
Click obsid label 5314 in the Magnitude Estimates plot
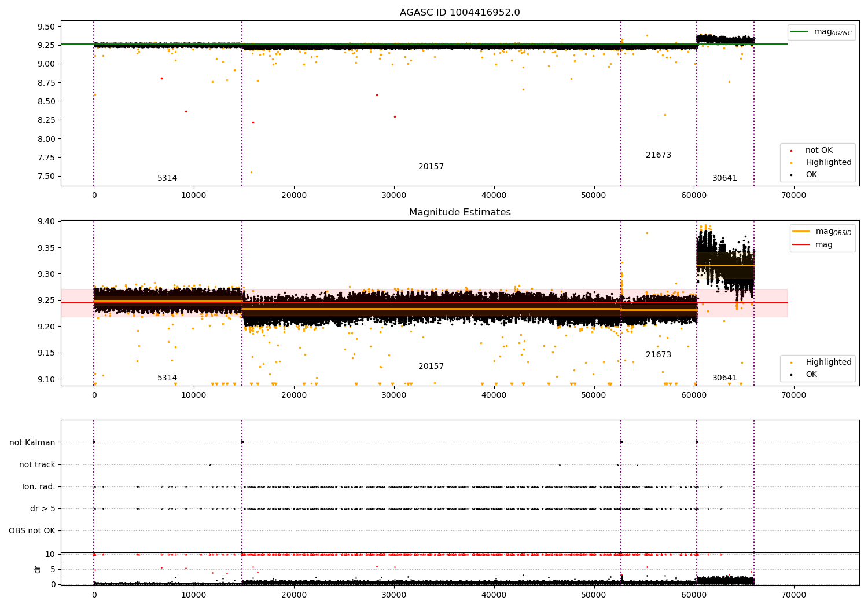pyautogui.click(x=167, y=378)
